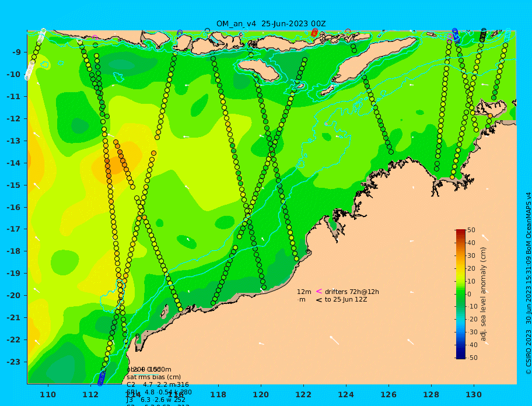The height and width of the screenshot is (406, 532).
Task: Click longitude axis label '110'
Action: click(48, 394)
